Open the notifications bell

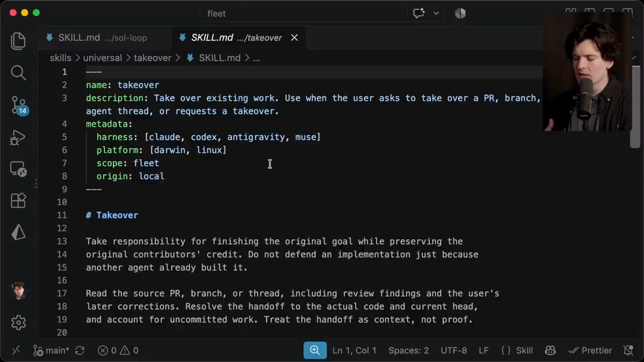click(628, 350)
